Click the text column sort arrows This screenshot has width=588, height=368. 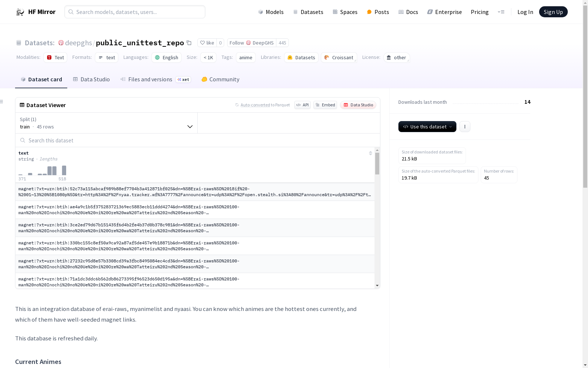tap(370, 153)
